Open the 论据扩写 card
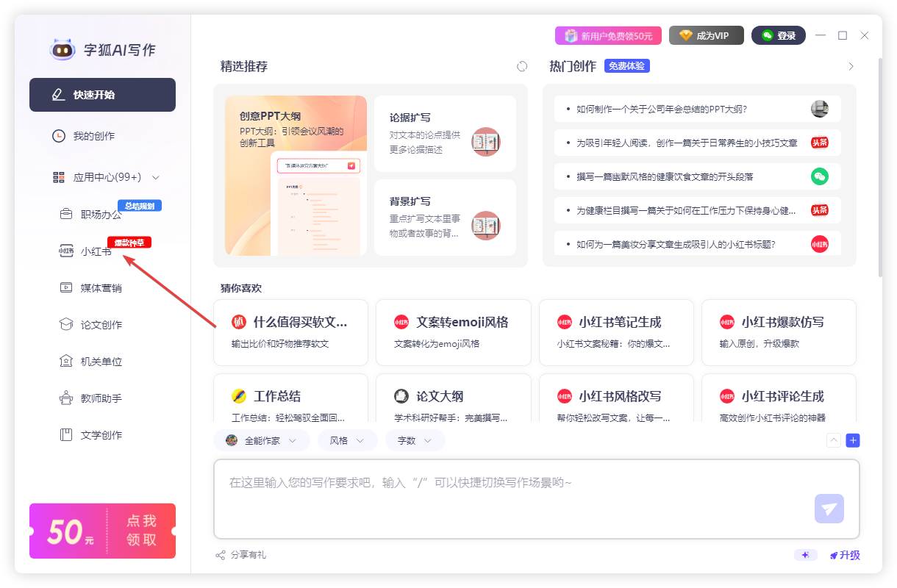Image resolution: width=897 pixels, height=588 pixels. tap(445, 134)
